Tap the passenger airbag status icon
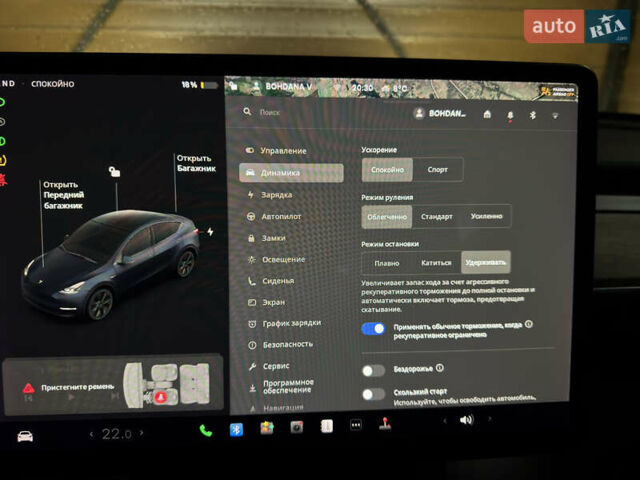This screenshot has height=480, width=640. 557,91
